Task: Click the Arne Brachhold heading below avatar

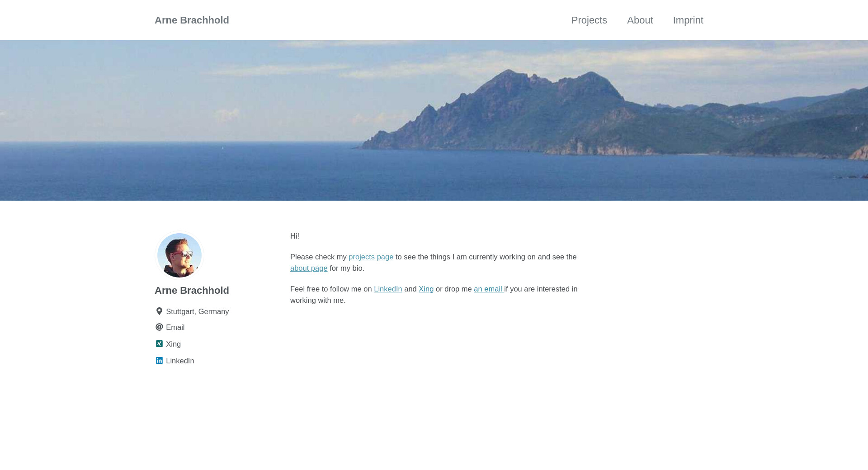Action: pos(192,291)
